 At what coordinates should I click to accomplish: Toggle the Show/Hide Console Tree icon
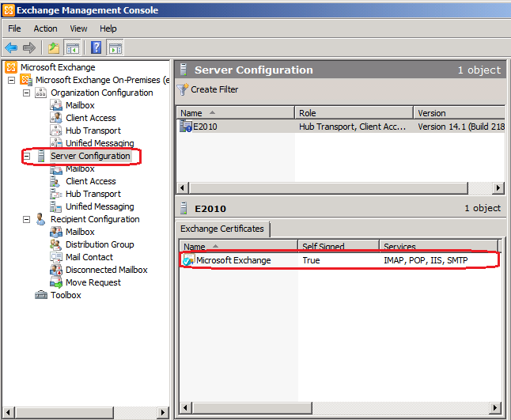click(x=72, y=47)
